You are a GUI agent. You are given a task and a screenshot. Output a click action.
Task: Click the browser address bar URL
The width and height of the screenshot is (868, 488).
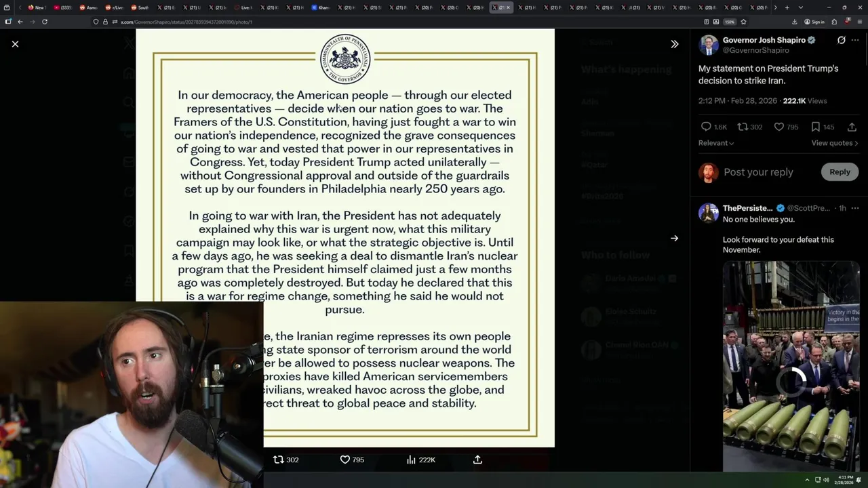coord(186,22)
